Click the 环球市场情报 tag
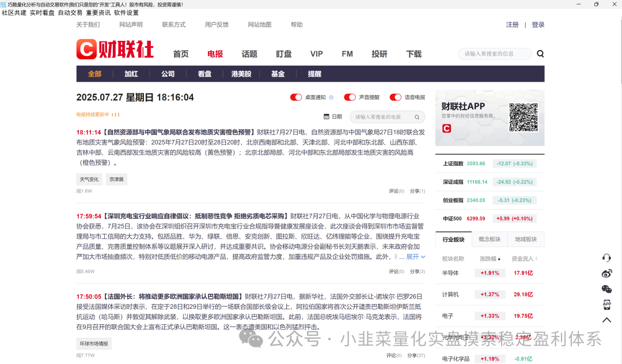 pyautogui.click(x=94, y=344)
